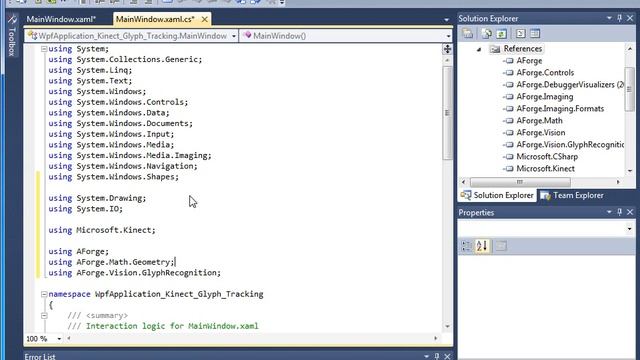640x360 pixels.
Task: Select the AForge.Imaging reference
Action: point(545,97)
